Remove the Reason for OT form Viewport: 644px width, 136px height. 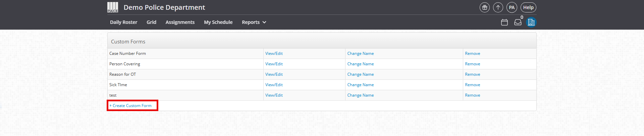click(473, 74)
